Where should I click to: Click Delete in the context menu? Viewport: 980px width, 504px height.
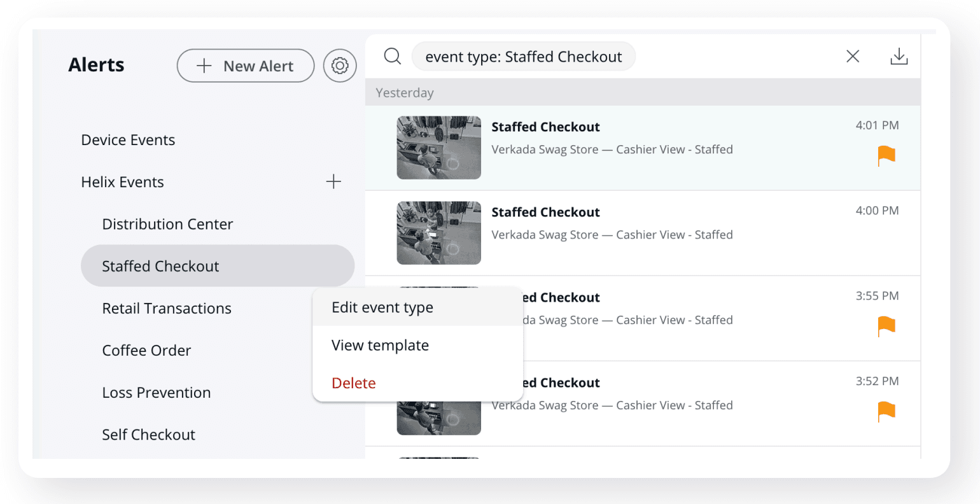pyautogui.click(x=354, y=383)
